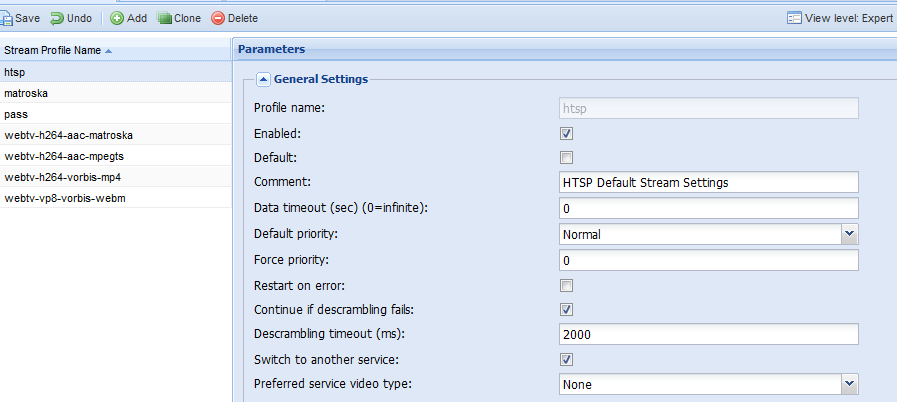Click the red Delete icon
Screen dimensions: 897x402
[218, 18]
